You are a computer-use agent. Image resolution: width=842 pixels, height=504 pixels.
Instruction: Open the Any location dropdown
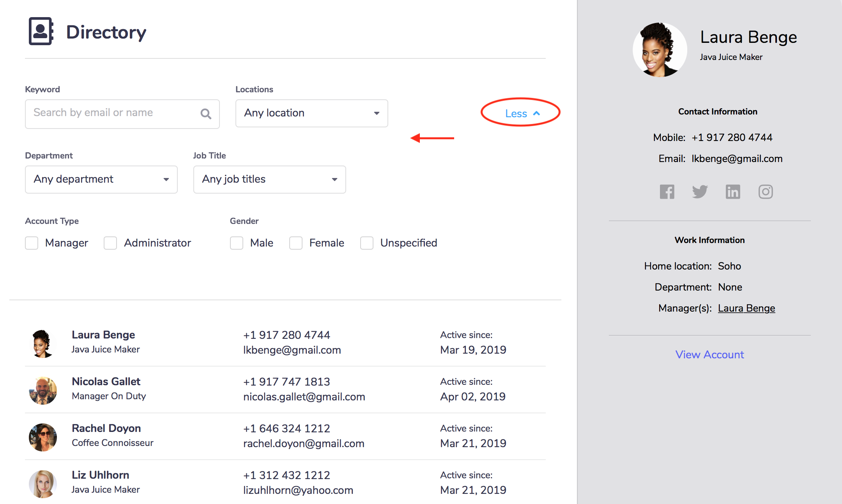pyautogui.click(x=311, y=113)
